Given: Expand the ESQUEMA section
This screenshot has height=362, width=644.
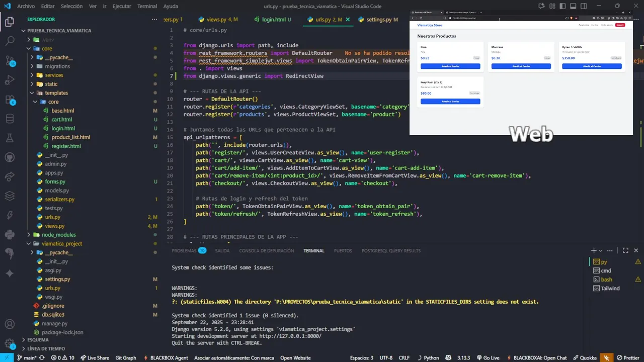Looking at the screenshot, I should (x=38, y=340).
